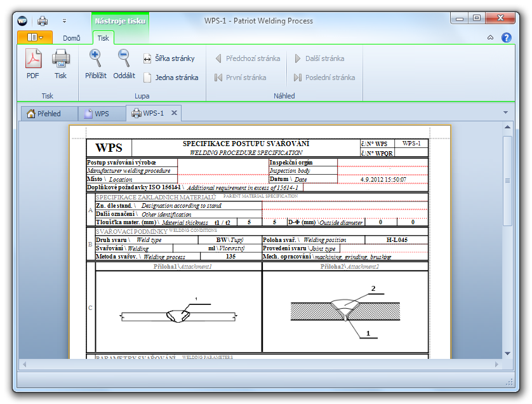Click the vertical scrollbar up arrow
This screenshot has width=532, height=404.
tap(508, 127)
